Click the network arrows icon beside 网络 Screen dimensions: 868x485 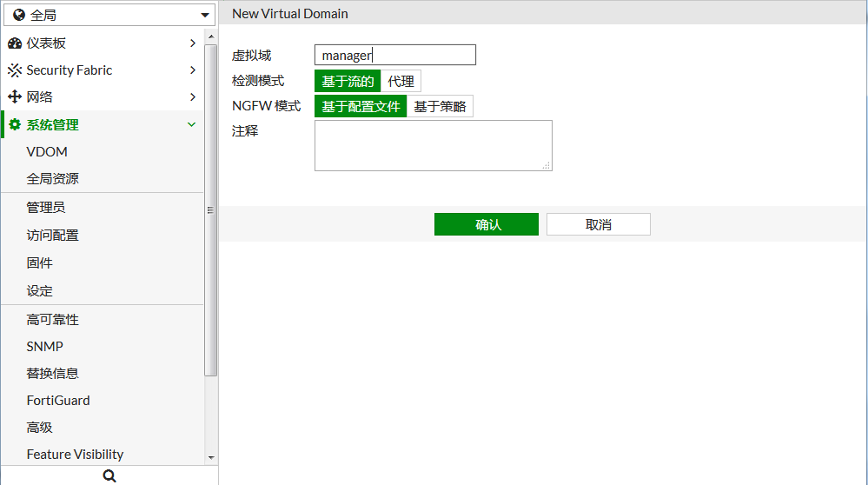(14, 97)
